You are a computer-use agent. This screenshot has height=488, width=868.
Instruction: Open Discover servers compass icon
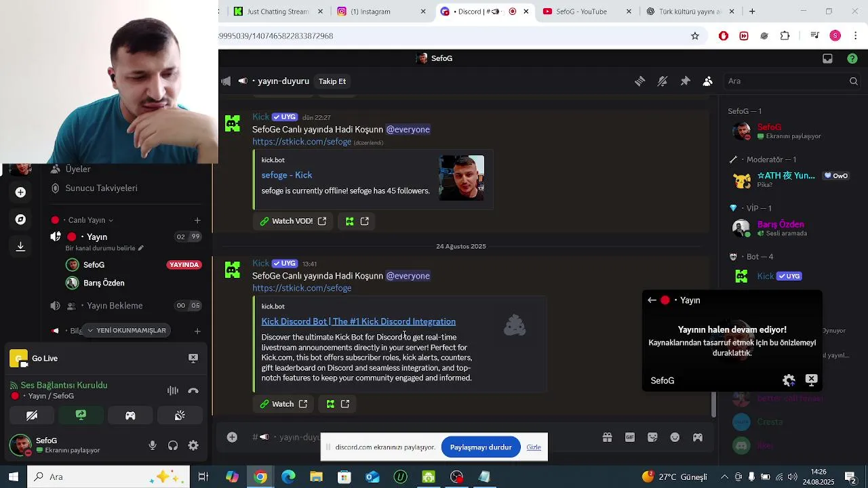[20, 220]
